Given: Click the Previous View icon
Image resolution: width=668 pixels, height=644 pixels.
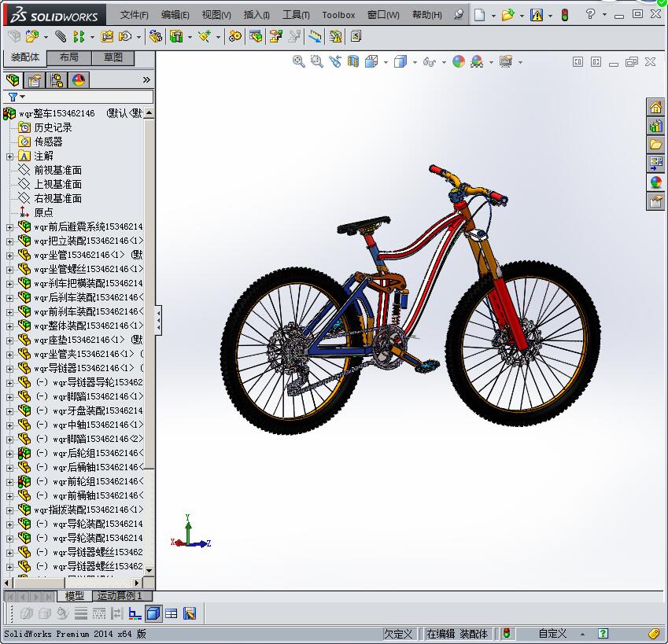Looking at the screenshot, I should (335, 62).
